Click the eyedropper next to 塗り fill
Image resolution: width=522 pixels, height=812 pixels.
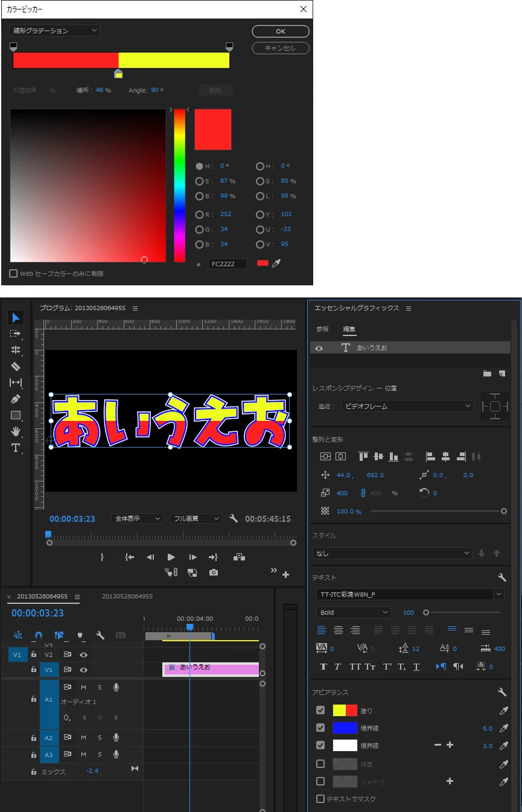pos(504,711)
